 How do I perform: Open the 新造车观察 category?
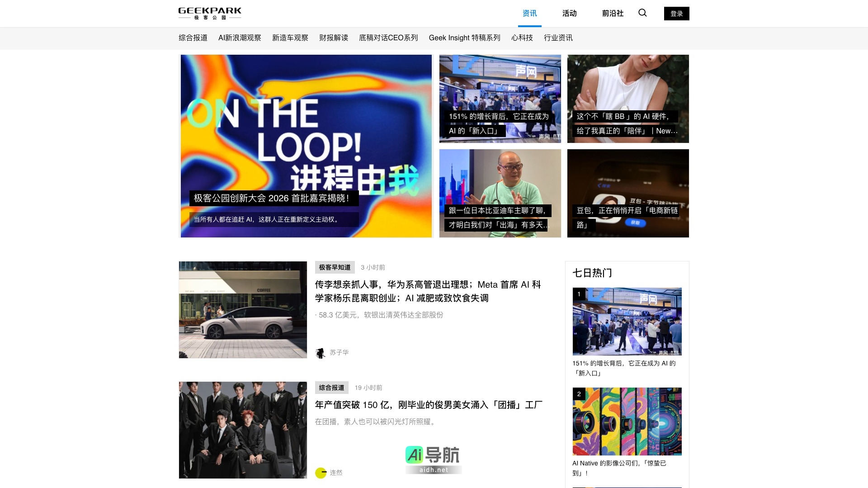click(290, 38)
